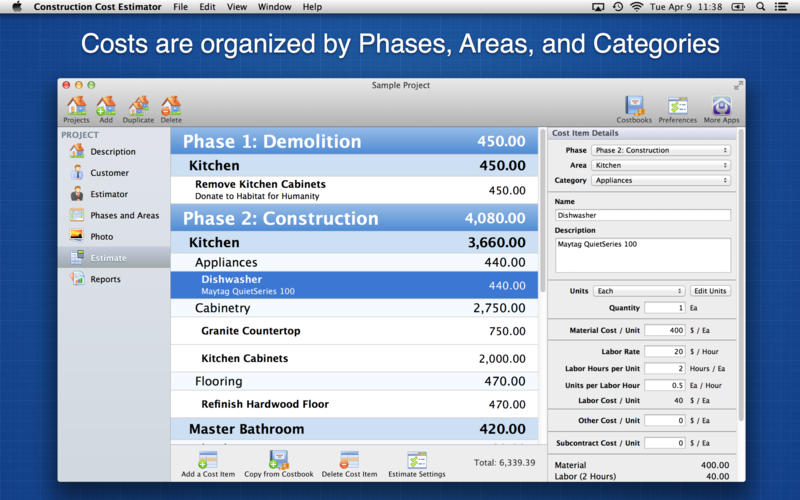The image size is (800, 500).
Task: Open the Window menu
Action: tap(274, 6)
